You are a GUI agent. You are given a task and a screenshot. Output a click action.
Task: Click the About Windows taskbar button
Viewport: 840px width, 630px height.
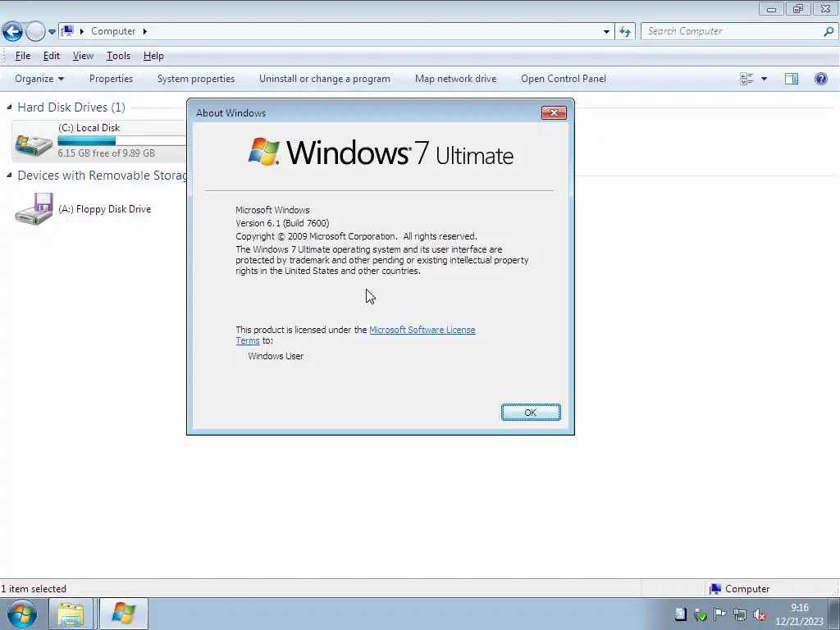pos(123,614)
